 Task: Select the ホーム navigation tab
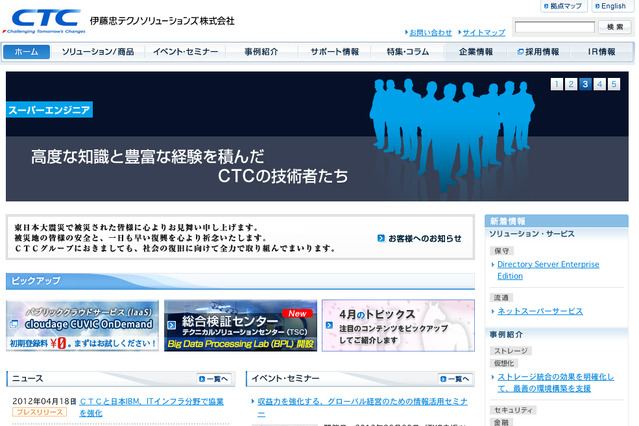(x=27, y=52)
